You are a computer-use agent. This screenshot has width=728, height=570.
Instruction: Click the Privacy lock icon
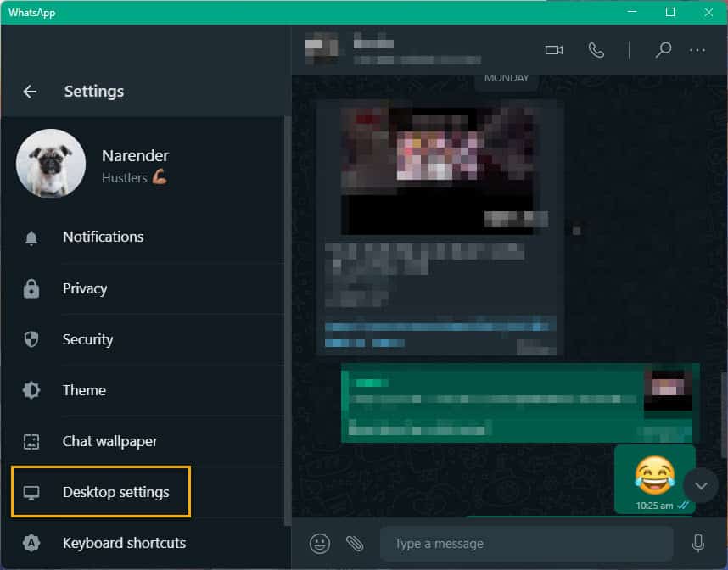coord(31,288)
